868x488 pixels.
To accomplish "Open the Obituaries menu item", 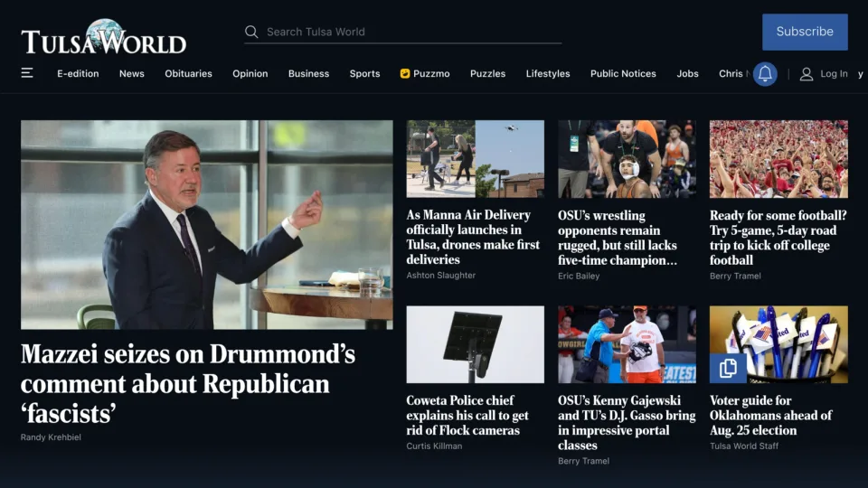I will coord(188,73).
